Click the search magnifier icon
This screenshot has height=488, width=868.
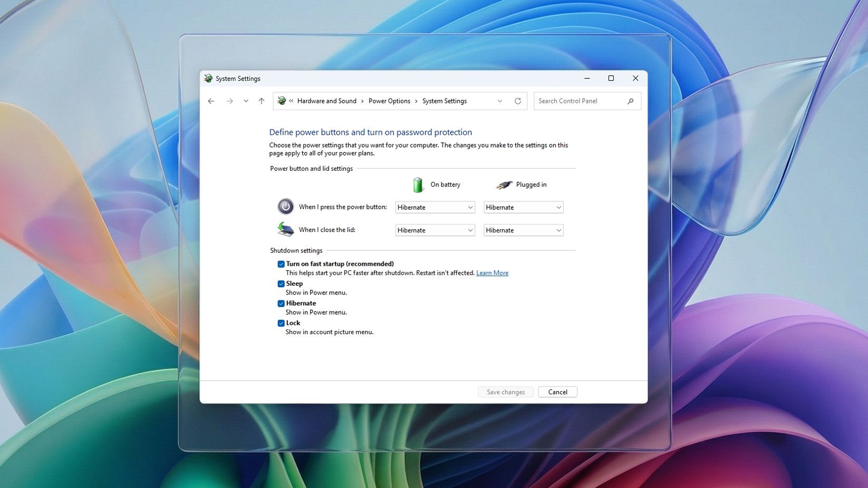coord(631,101)
